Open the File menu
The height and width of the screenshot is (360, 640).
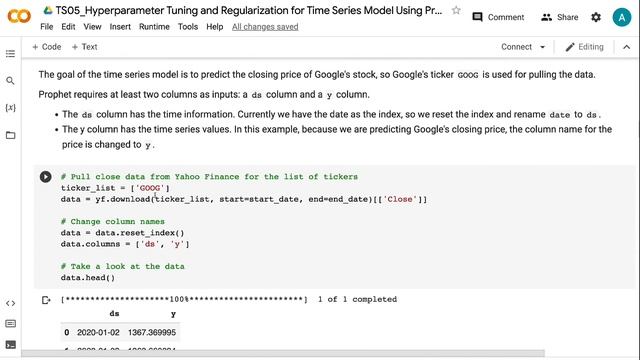pos(47,27)
